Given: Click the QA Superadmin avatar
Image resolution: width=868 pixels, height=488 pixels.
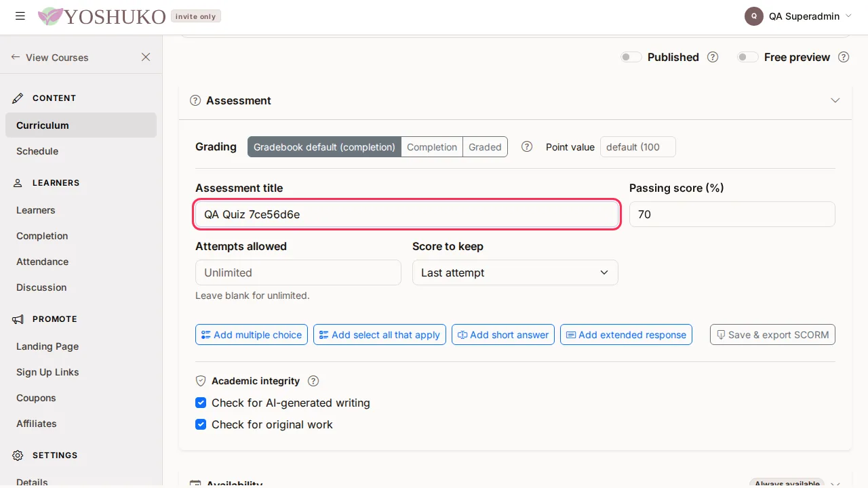Looking at the screenshot, I should pos(754,16).
